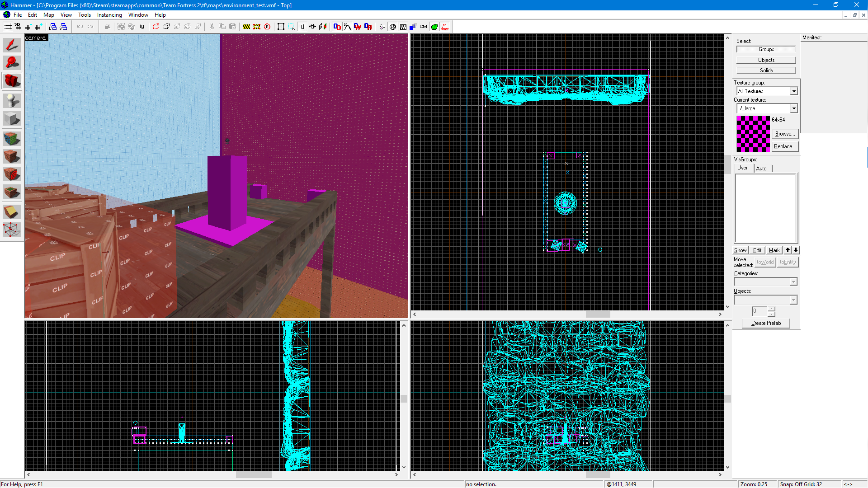Toggle cordon state striped button
Image resolution: width=868 pixels, height=488 pixels.
tap(246, 27)
